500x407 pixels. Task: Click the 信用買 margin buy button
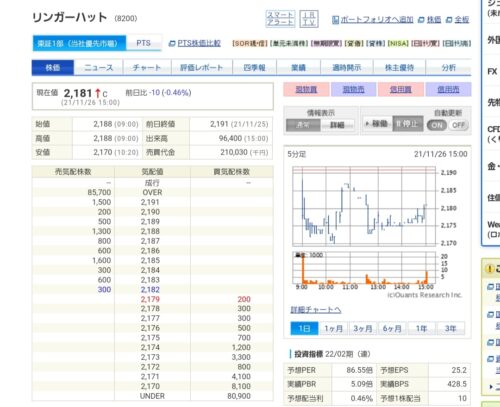(401, 89)
